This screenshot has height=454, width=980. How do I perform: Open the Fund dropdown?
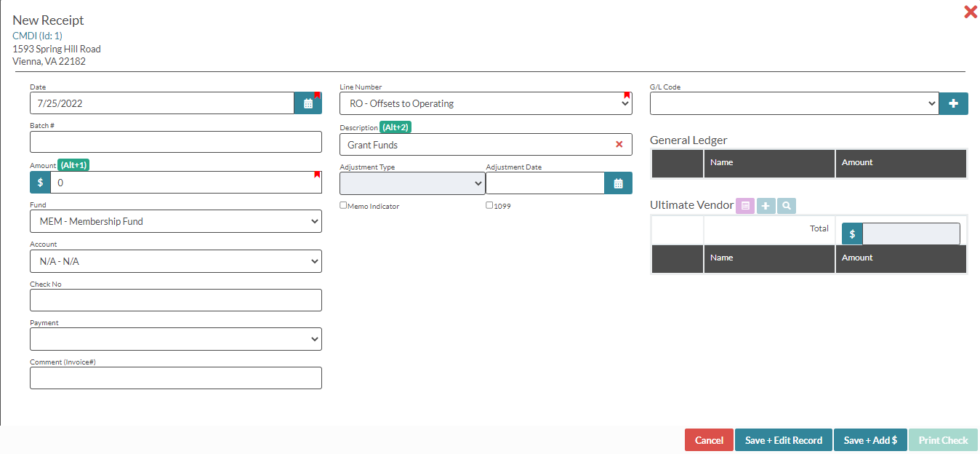(175, 221)
